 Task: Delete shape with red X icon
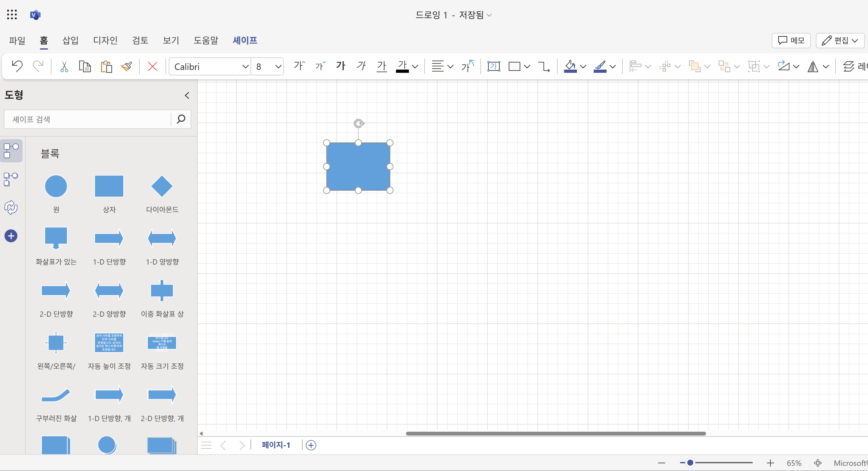point(153,66)
